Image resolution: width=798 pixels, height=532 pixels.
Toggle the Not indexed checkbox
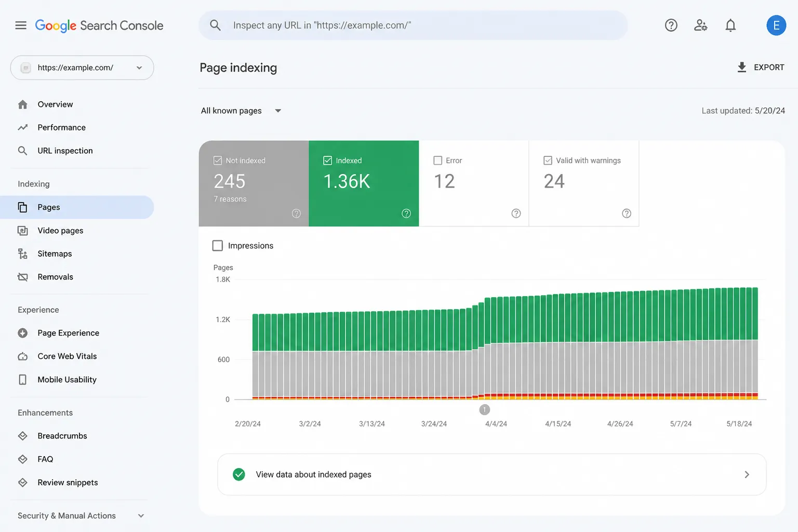click(218, 161)
